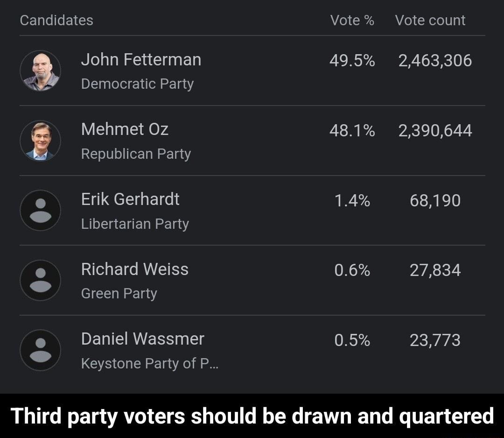
Task: Select the Democratic Party avatar image
Action: click(x=41, y=71)
